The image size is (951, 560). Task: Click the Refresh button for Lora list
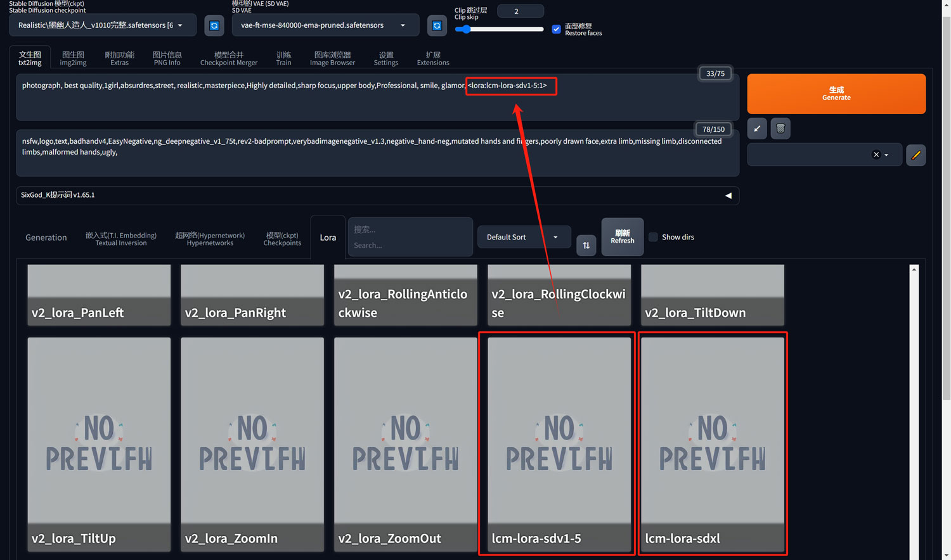[622, 237]
